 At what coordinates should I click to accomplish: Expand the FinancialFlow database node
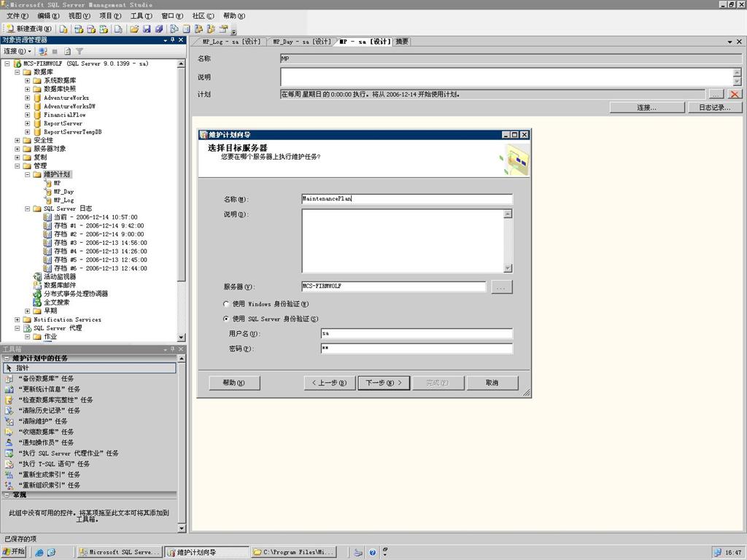(28, 114)
